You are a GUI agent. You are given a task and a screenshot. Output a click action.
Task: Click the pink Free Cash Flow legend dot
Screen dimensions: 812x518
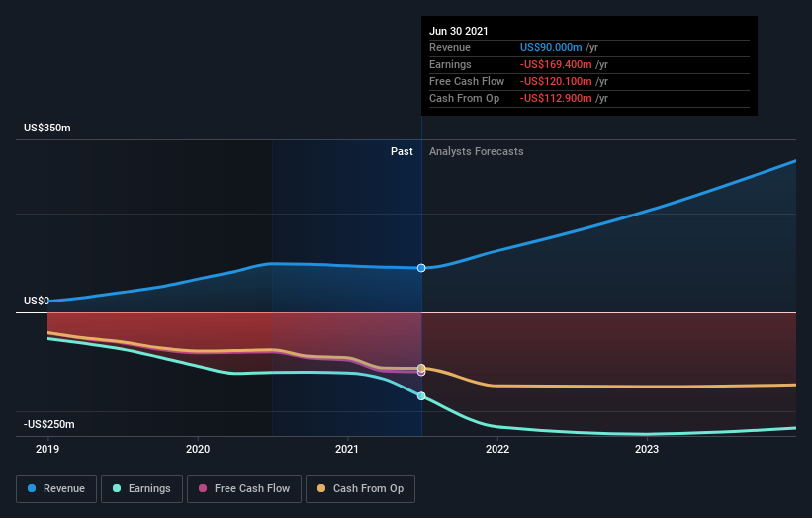click(x=203, y=488)
